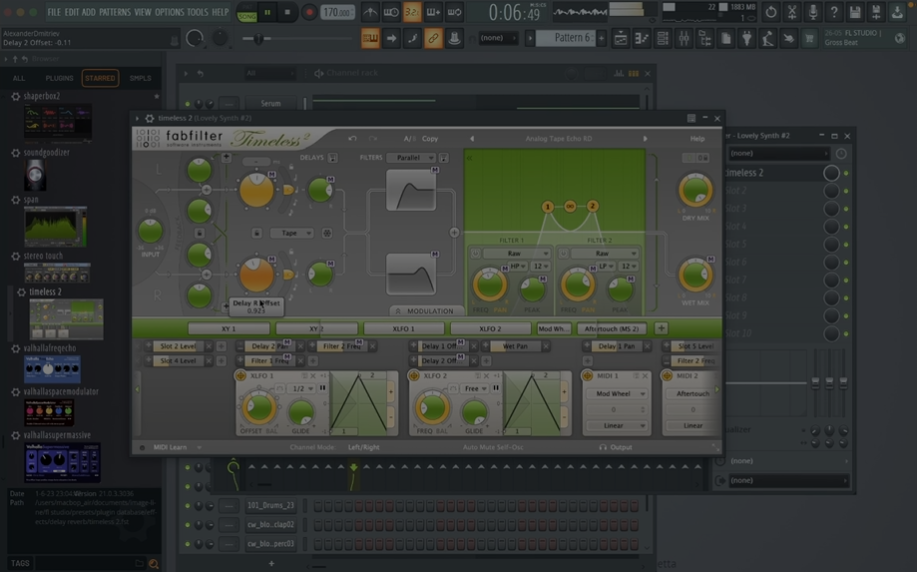The height and width of the screenshot is (572, 917).
Task: Switch browser to the PLUGINS tab
Action: pyautogui.click(x=60, y=78)
